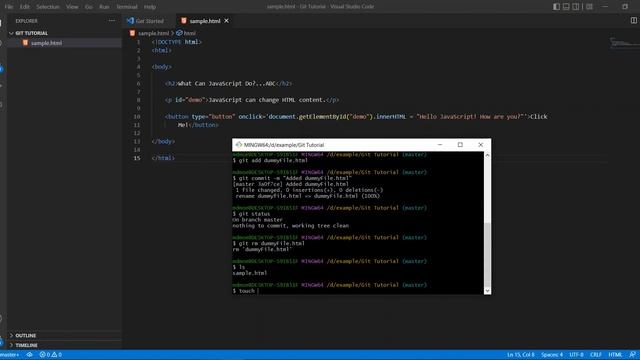Click the git add dummyFile.html line
640x360 pixels.
(x=270, y=160)
